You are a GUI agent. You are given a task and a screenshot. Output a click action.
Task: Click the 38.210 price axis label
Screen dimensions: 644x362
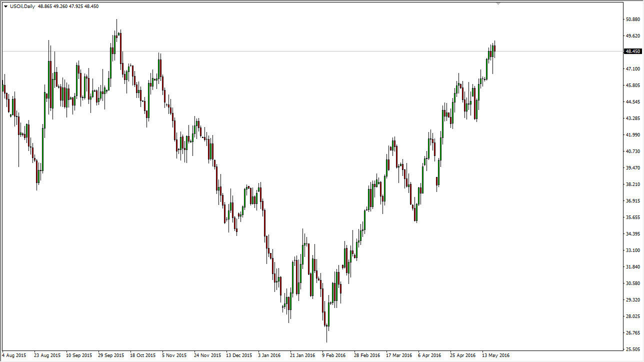[632, 184]
